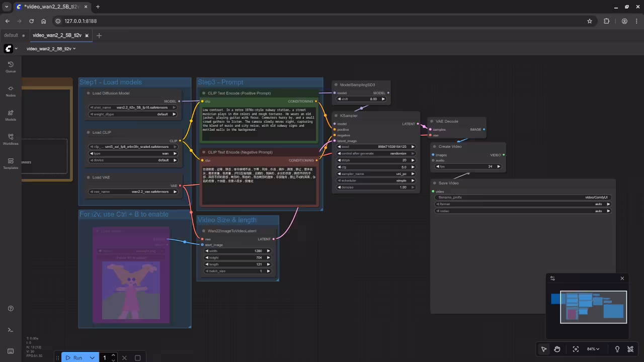Click the ComfyUI logo main menu
This screenshot has width=644, height=362.
pyautogui.click(x=9, y=49)
